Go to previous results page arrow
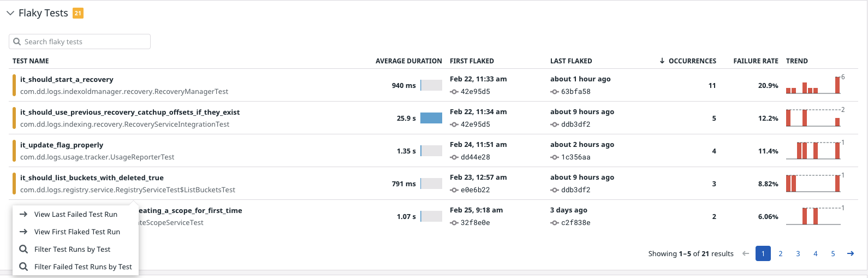Image resolution: width=868 pixels, height=278 pixels. 746,253
